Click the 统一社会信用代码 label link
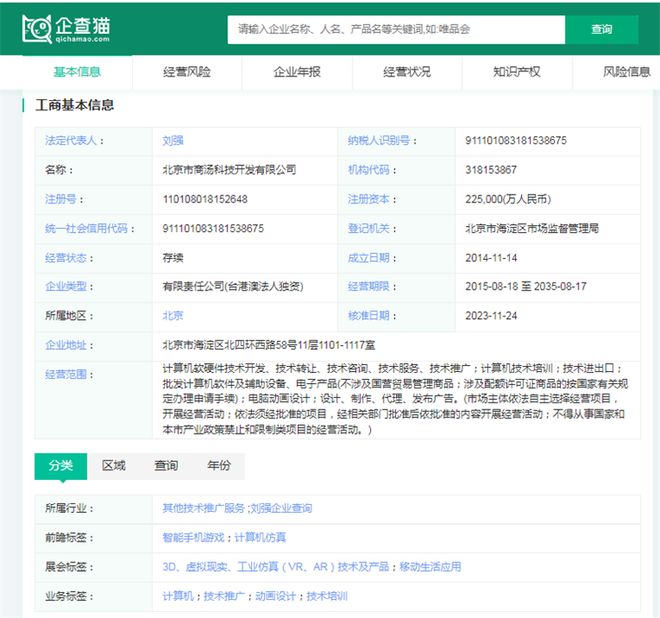This screenshot has height=618, width=660. click(x=86, y=229)
